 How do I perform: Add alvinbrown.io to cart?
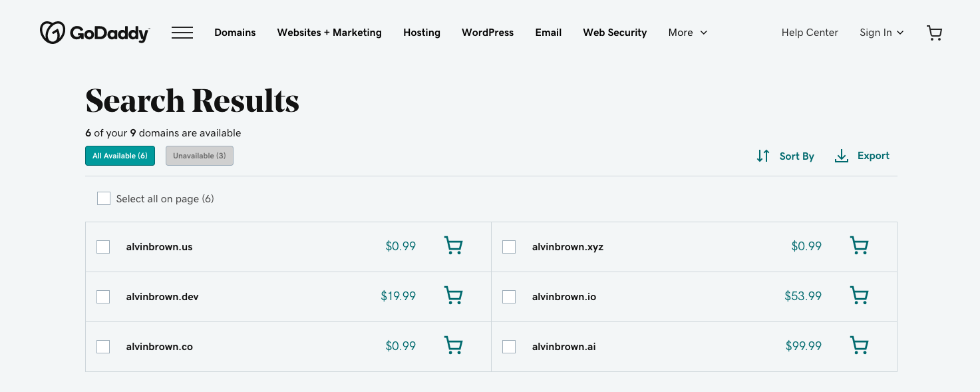tap(859, 296)
